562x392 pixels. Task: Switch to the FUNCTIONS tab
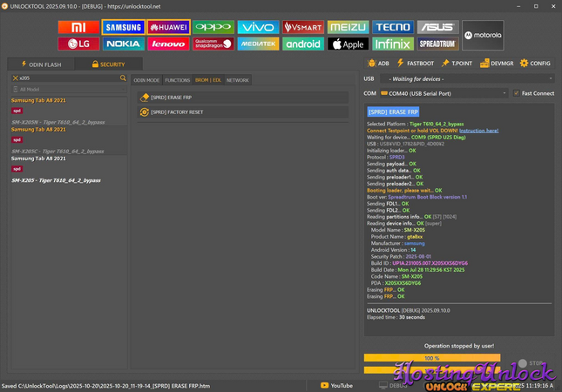coord(177,80)
